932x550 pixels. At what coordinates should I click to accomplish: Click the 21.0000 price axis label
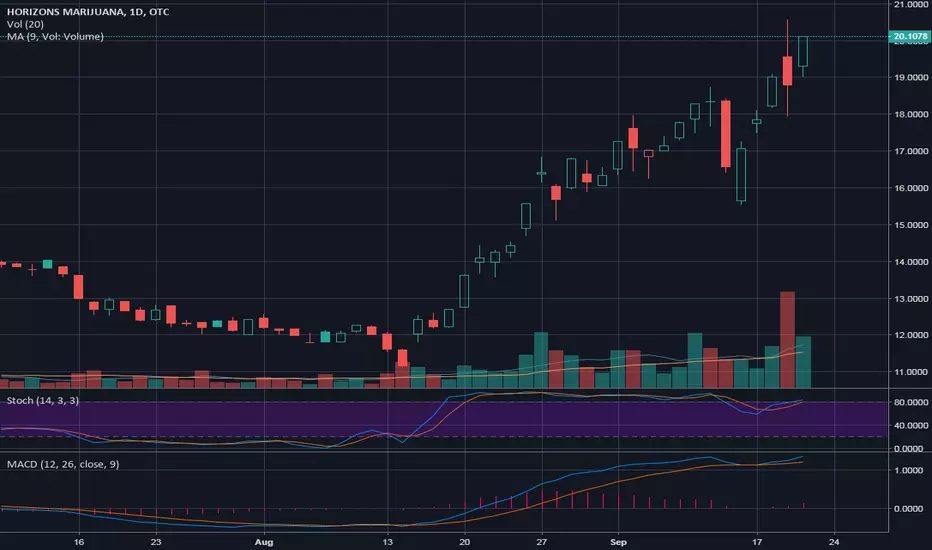pyautogui.click(x=911, y=5)
